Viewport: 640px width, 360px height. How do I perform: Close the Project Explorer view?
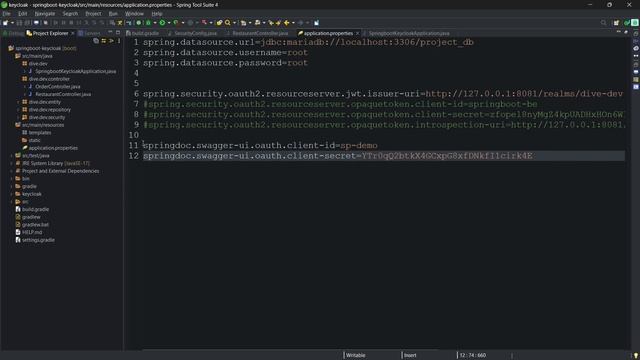tap(73, 33)
